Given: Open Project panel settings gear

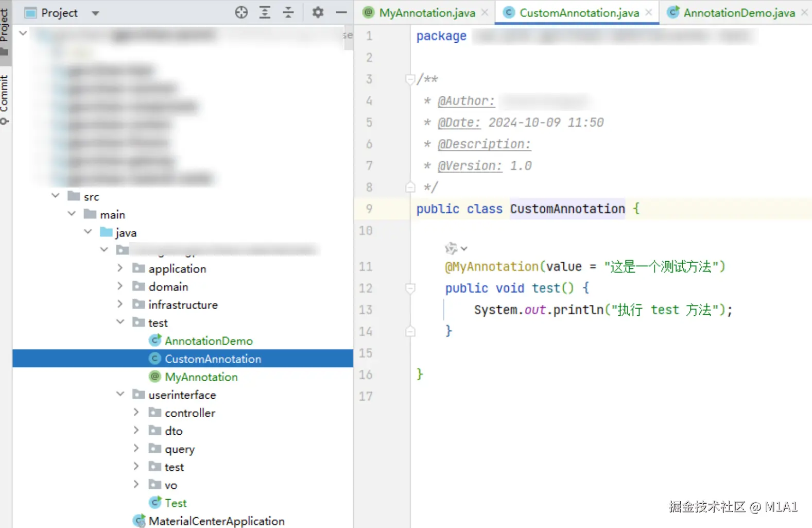Looking at the screenshot, I should (318, 12).
